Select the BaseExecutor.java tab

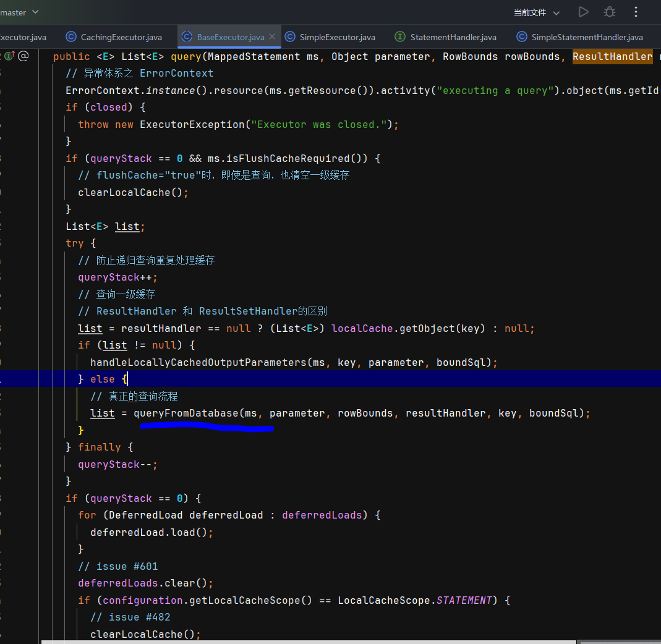click(230, 37)
